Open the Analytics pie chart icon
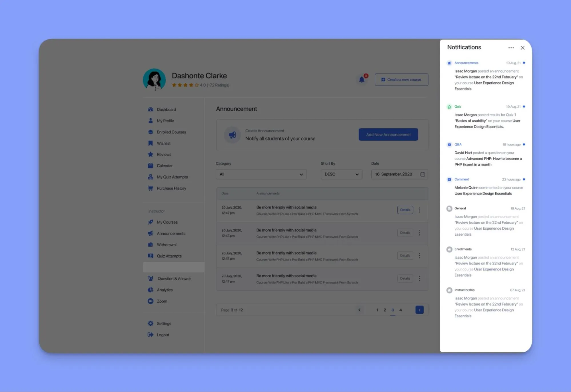 click(x=151, y=290)
